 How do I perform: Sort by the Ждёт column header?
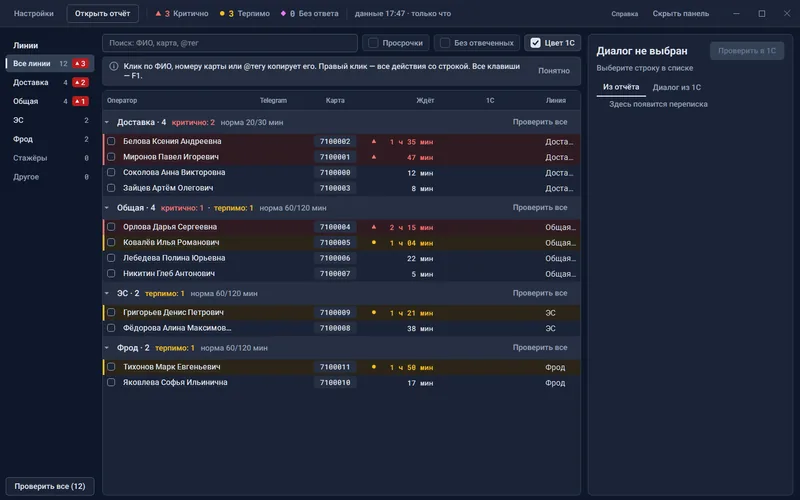point(425,101)
